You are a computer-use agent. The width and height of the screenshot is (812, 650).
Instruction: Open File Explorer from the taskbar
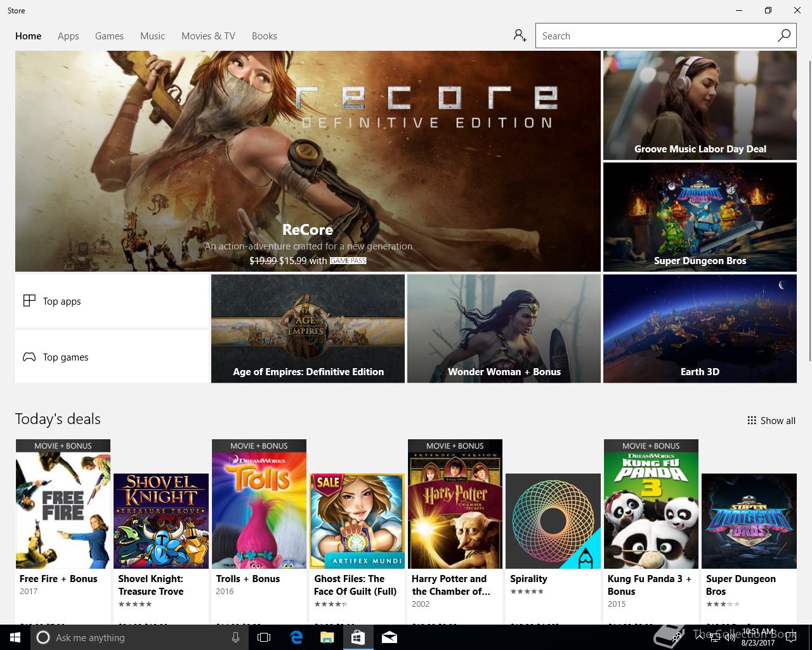[x=327, y=637]
